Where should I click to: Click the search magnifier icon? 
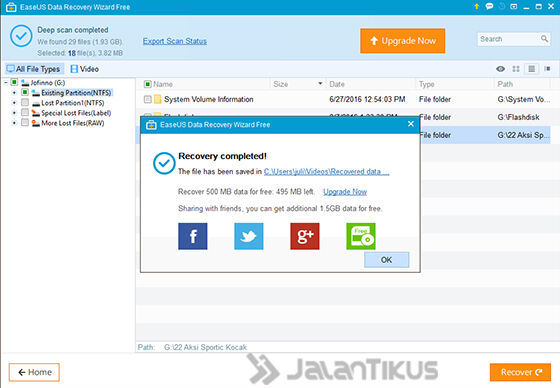544,39
